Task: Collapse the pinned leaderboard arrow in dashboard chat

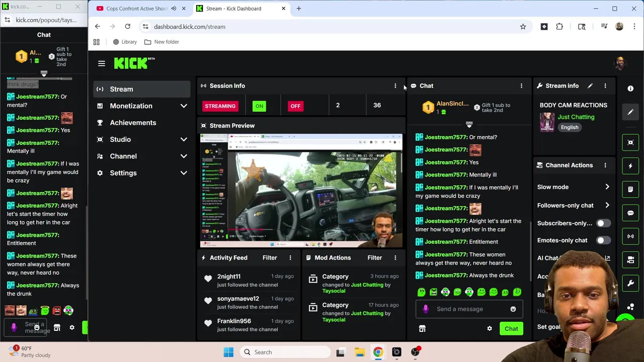Action: pyautogui.click(x=469, y=125)
